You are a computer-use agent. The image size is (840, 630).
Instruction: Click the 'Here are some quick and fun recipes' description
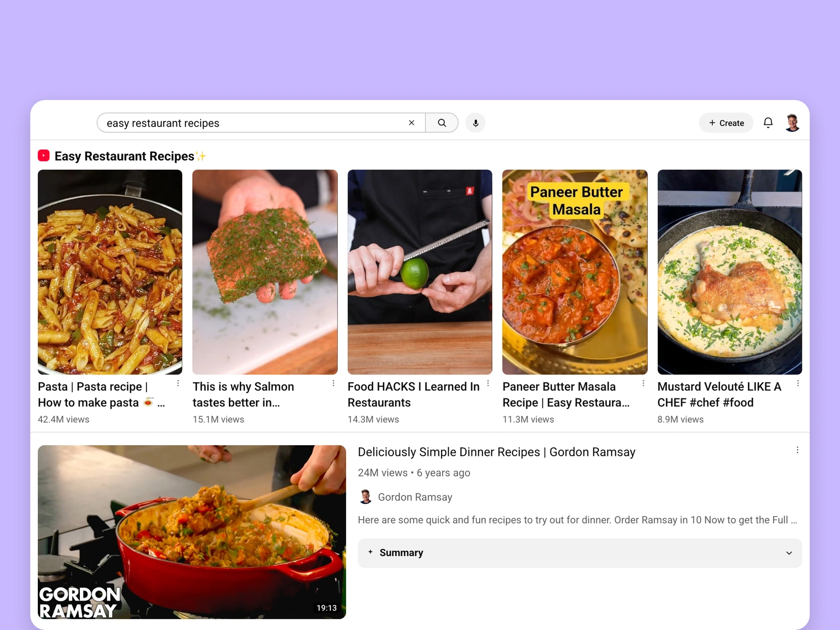click(x=577, y=520)
